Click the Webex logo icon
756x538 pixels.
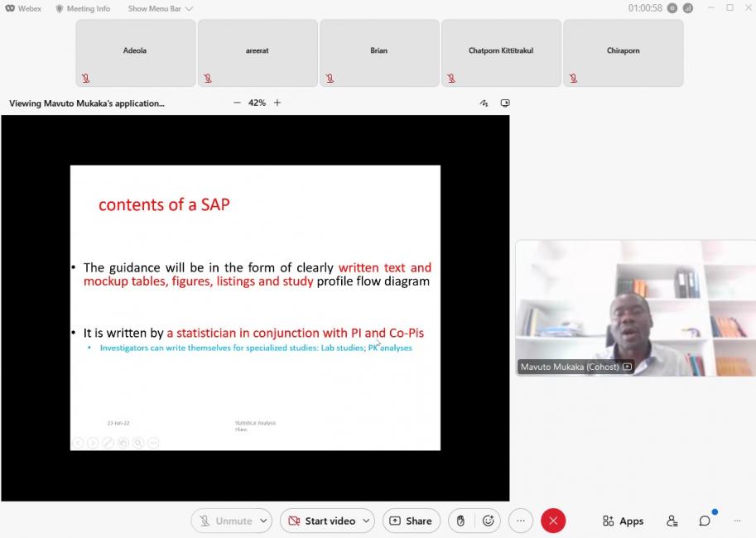(x=10, y=8)
